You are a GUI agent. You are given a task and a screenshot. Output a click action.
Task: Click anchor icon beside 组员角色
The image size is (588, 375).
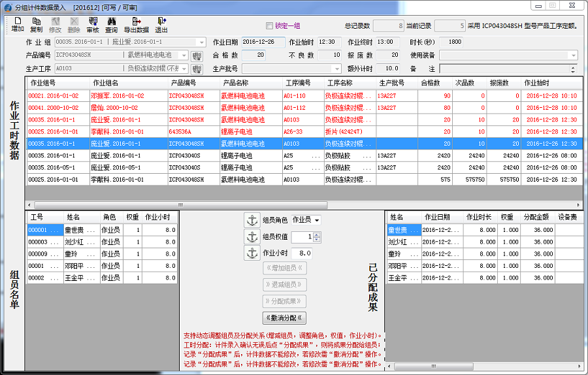pos(252,220)
